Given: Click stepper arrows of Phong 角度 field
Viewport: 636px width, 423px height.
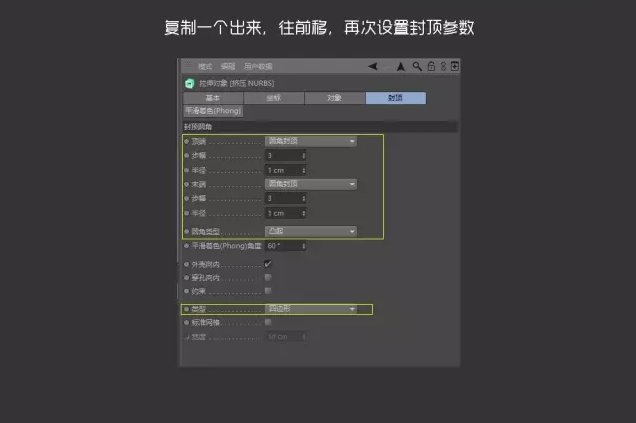Looking at the screenshot, I should tap(303, 246).
